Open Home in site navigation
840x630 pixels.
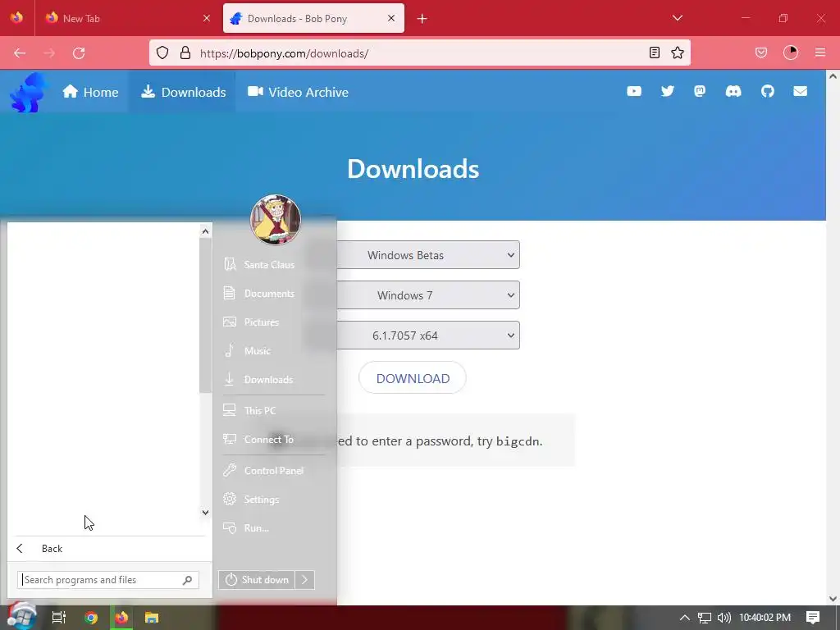(x=90, y=92)
